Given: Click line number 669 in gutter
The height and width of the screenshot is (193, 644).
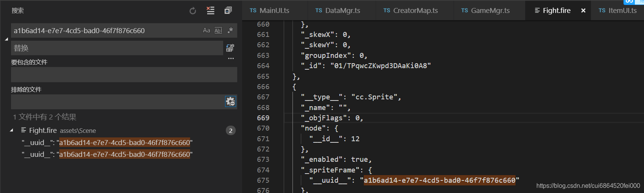Looking at the screenshot, I should (x=263, y=118).
